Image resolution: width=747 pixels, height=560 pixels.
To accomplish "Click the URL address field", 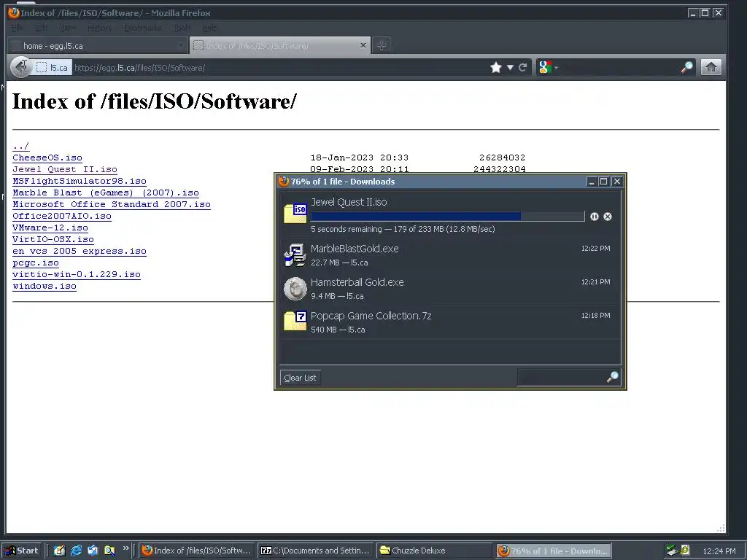I will 280,68.
